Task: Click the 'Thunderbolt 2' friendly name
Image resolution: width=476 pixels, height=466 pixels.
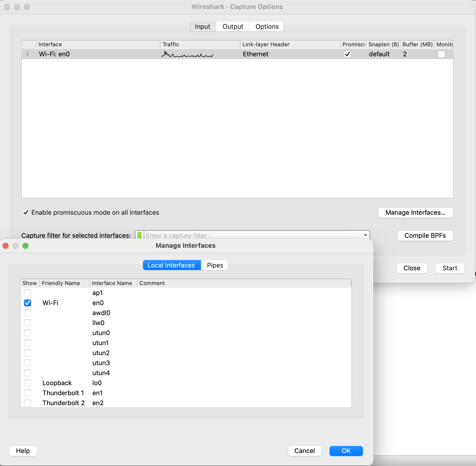Action: click(x=63, y=403)
